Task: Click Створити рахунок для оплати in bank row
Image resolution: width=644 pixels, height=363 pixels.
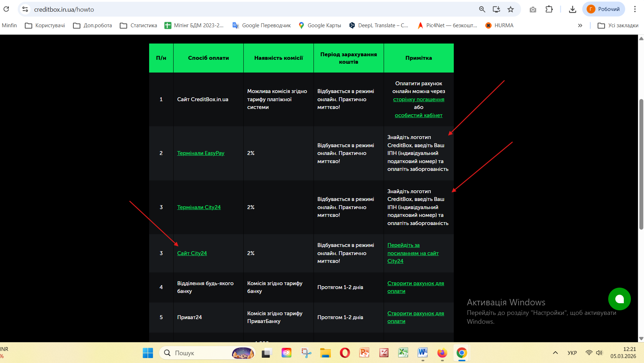Action: [x=416, y=287]
